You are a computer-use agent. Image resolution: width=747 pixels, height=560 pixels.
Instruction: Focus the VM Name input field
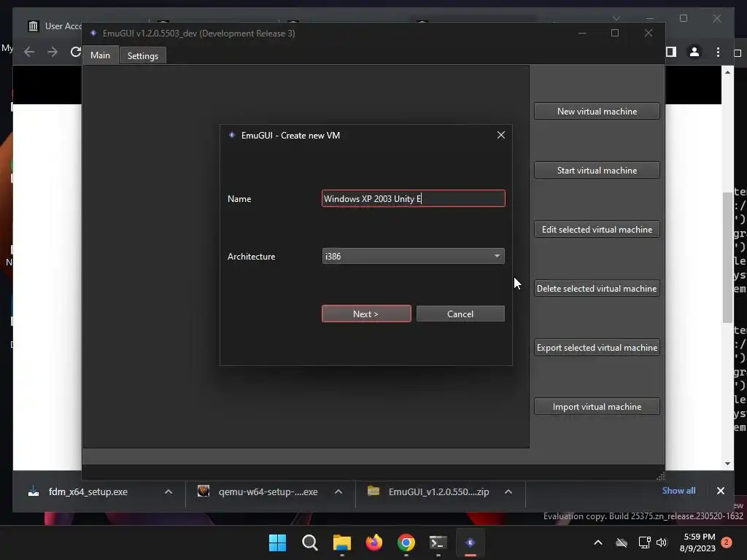[x=413, y=198]
